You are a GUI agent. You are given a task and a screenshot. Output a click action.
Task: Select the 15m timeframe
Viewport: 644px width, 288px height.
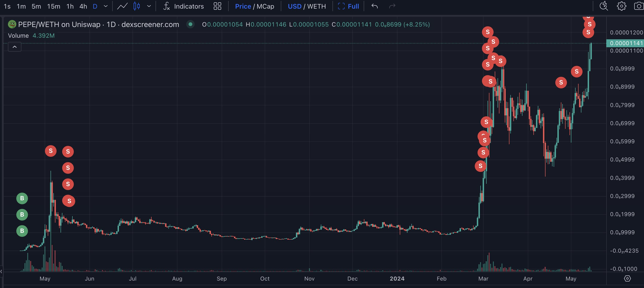click(54, 6)
